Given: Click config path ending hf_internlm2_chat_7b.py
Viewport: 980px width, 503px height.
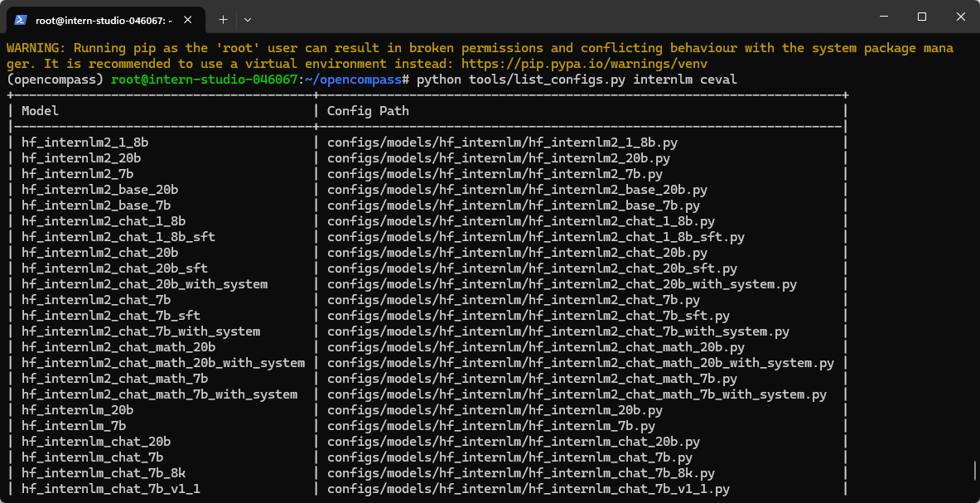Looking at the screenshot, I should coord(514,300).
